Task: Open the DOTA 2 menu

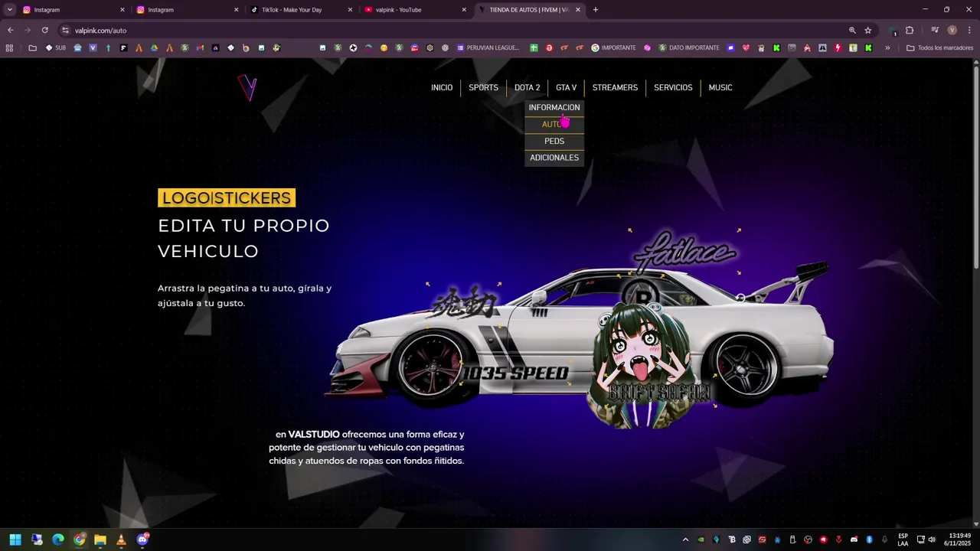Action: [527, 88]
